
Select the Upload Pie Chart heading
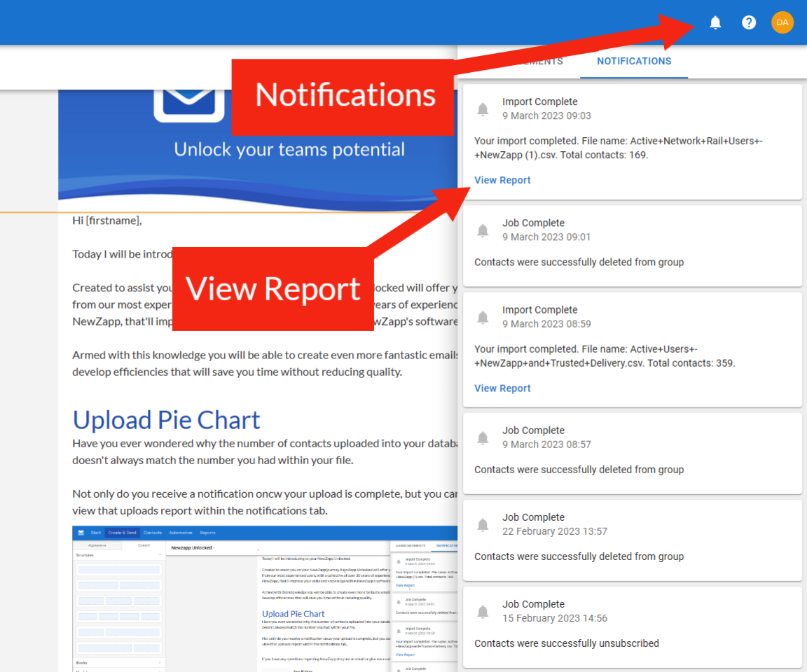[167, 420]
